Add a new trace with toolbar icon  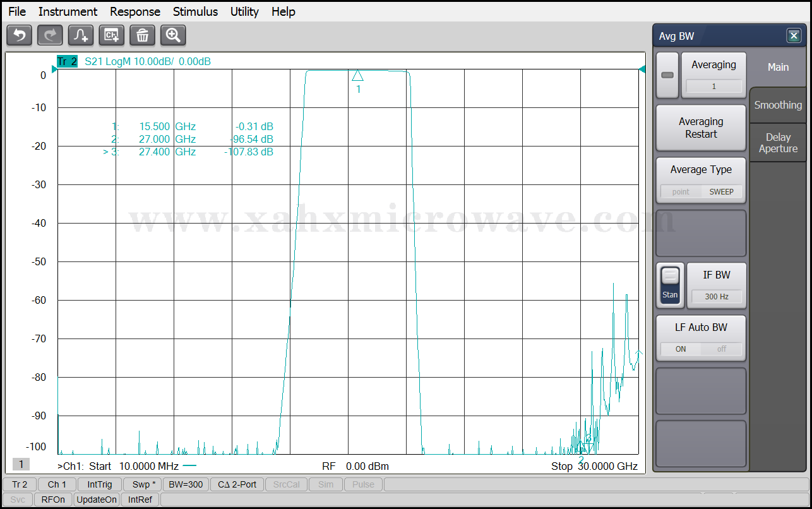(x=81, y=35)
